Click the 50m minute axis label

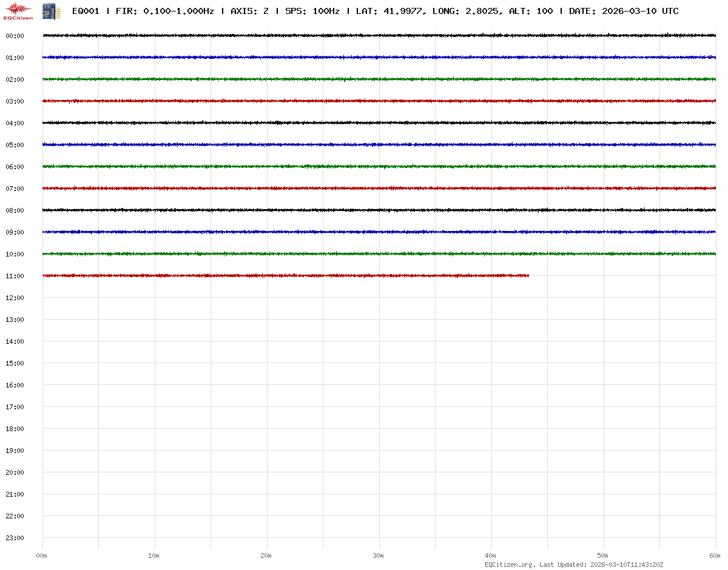pyautogui.click(x=603, y=555)
